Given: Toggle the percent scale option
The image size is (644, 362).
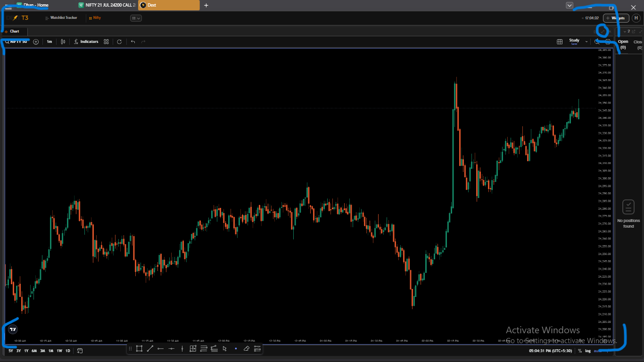Looking at the screenshot, I should click(580, 351).
